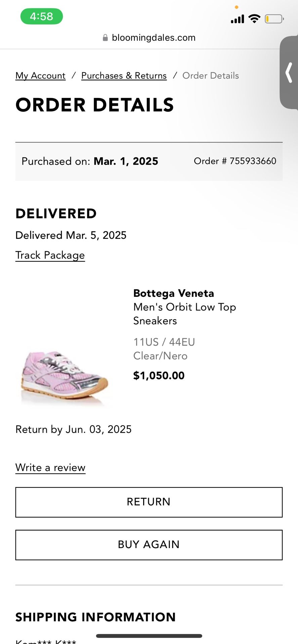Go to My Account breadcrumb
This screenshot has width=298, height=644.
pos(40,76)
